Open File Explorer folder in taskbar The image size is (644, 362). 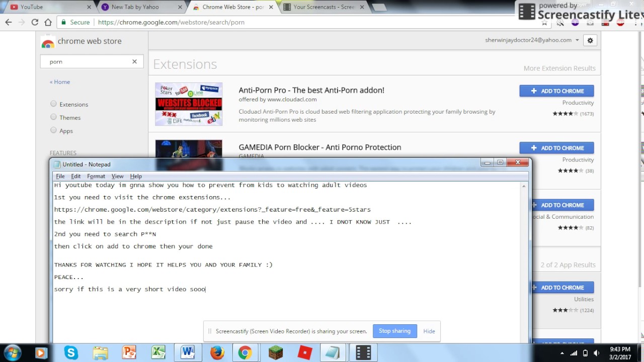[100, 353]
